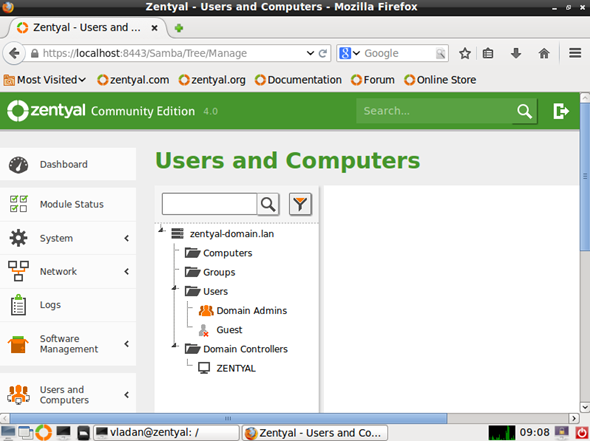Switch to the vladan@zentyal terminal taskbar item

(166, 433)
